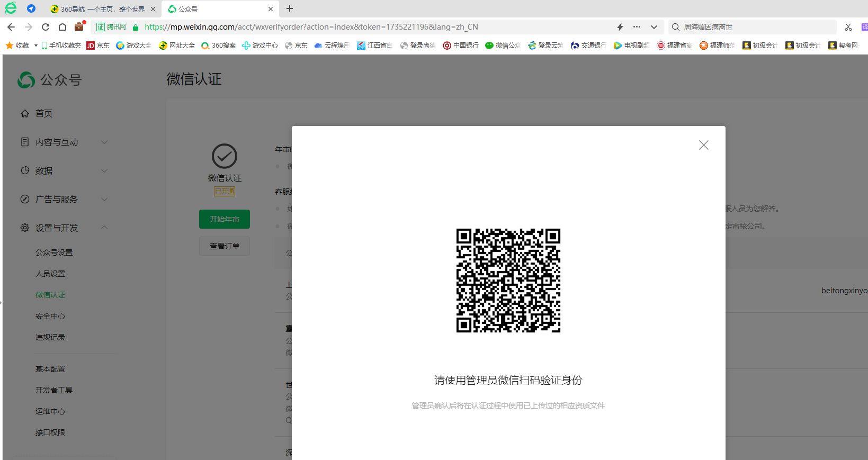
Task: Open 运维中心 in sidebar
Action: click(x=50, y=411)
